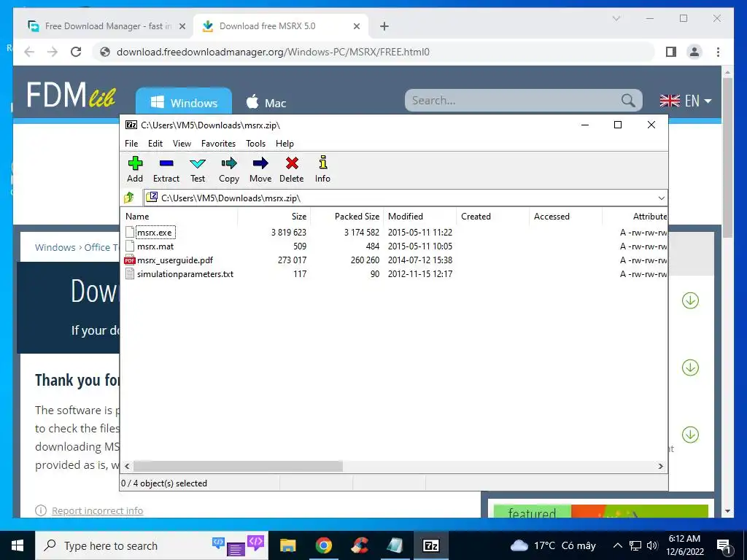Click Chrome icon in taskbar
Image resolution: width=747 pixels, height=560 pixels.
click(323, 545)
